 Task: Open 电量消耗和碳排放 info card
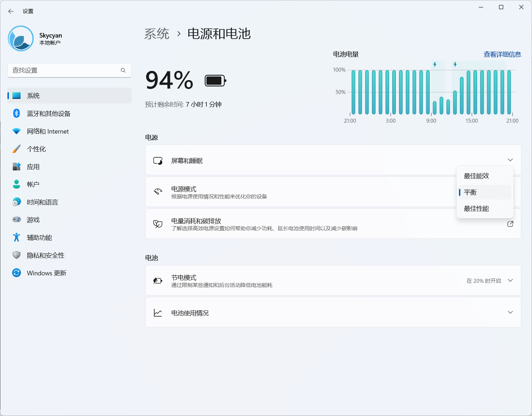click(x=333, y=224)
